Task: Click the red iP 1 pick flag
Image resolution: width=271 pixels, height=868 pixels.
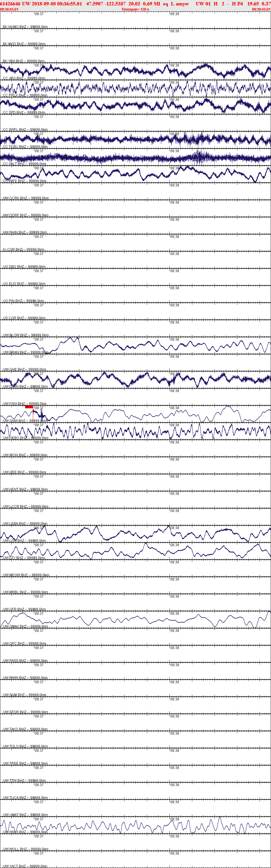Action: point(29,407)
